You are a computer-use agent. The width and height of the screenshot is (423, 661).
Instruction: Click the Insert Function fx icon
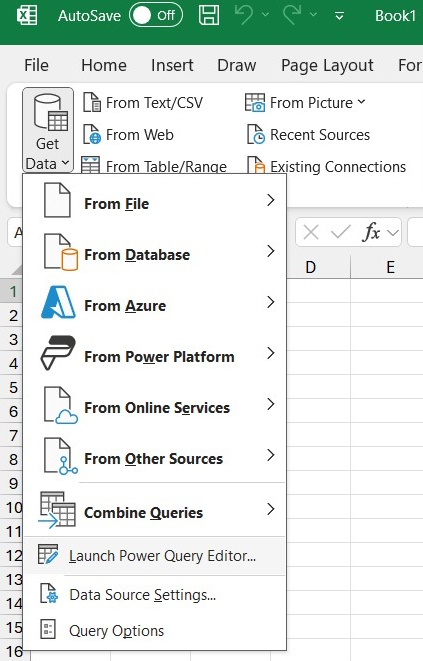[371, 232]
